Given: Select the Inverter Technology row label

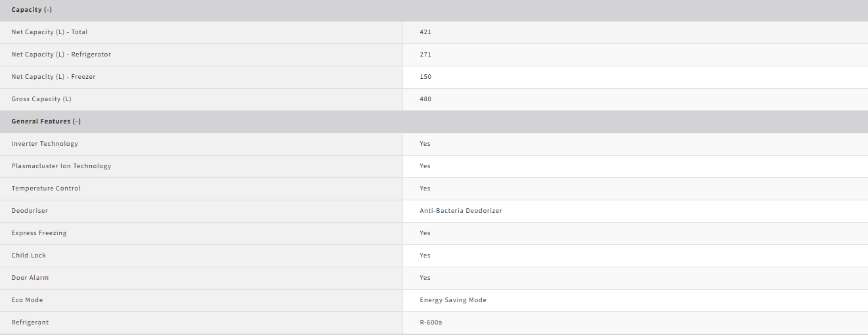Looking at the screenshot, I should 45,144.
